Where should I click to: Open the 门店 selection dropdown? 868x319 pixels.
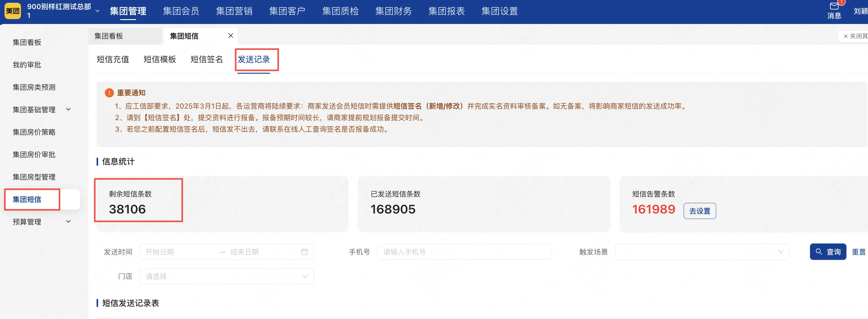coord(227,276)
